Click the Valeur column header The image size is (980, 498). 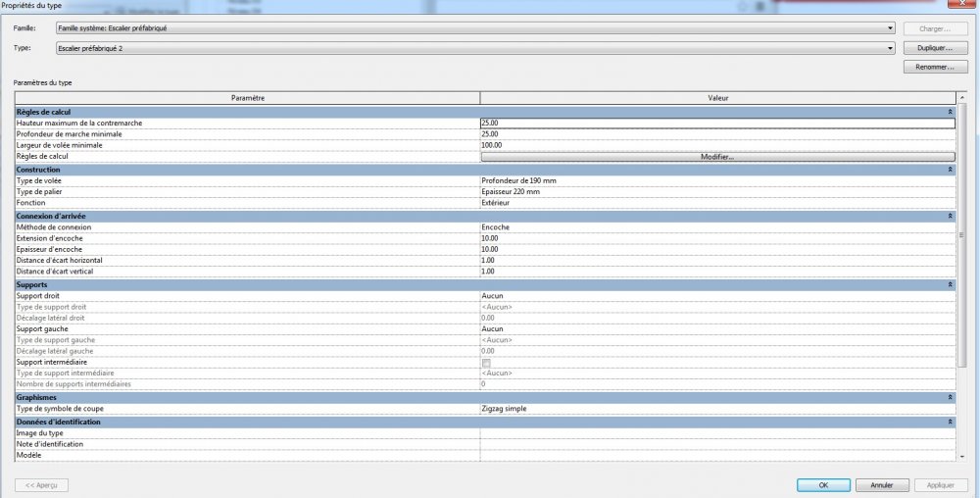coord(718,98)
